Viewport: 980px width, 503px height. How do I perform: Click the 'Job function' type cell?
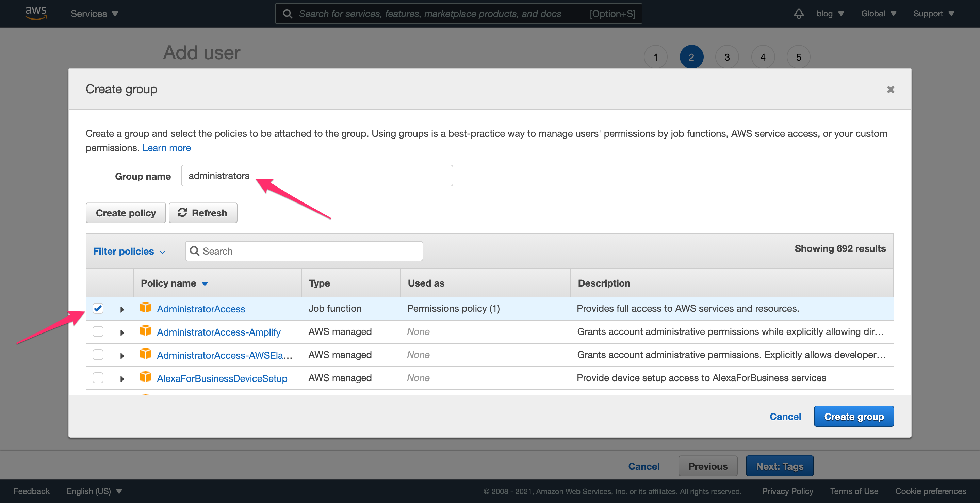pyautogui.click(x=335, y=308)
